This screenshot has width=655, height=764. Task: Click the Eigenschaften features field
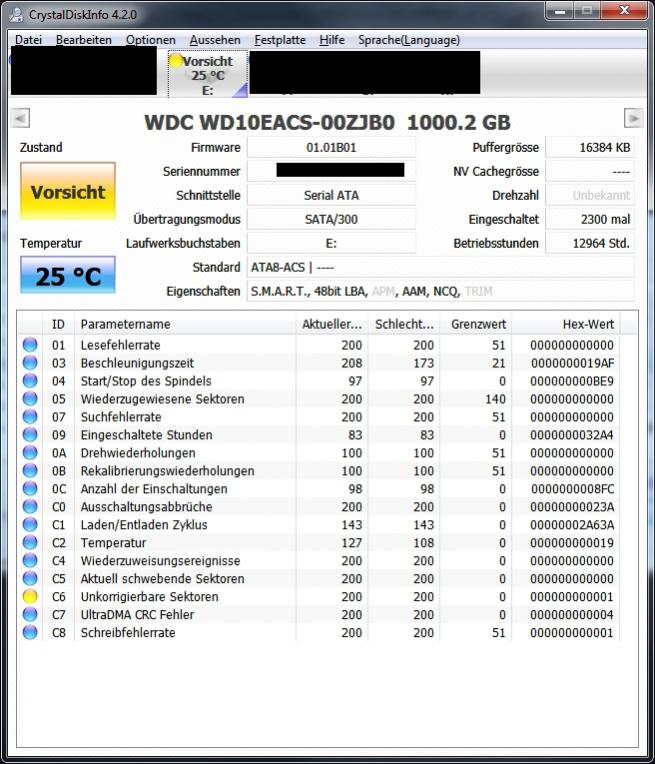(x=441, y=291)
